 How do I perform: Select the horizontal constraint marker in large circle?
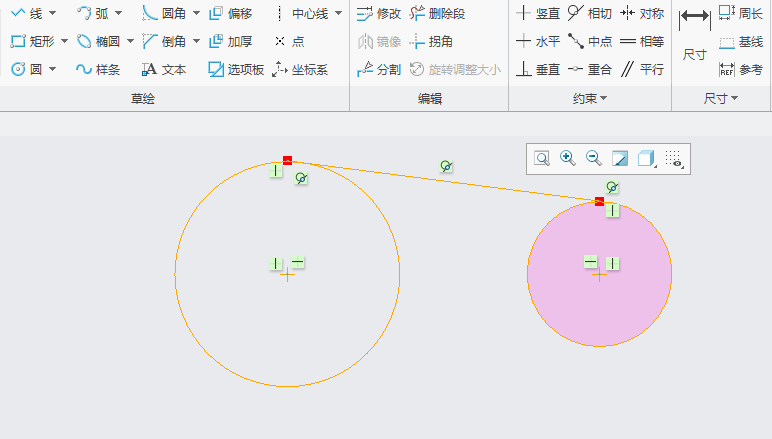click(297, 262)
